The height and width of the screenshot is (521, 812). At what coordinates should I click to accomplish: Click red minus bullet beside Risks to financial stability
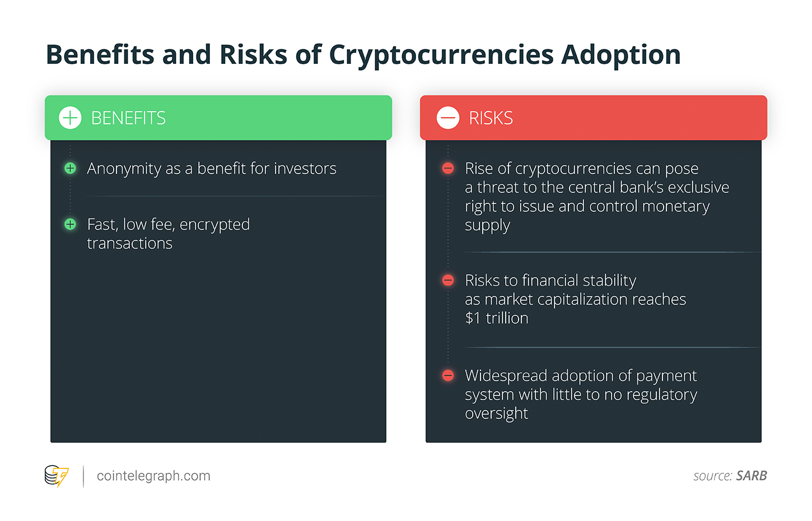pos(448,280)
